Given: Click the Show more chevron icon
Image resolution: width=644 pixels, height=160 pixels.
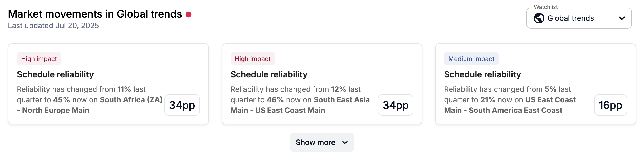Looking at the screenshot, I should click(x=345, y=142).
